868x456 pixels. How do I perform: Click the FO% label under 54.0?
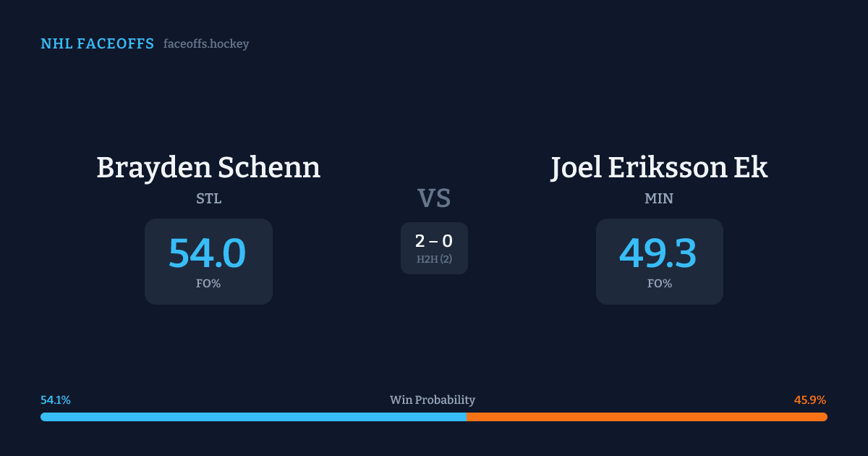tap(208, 284)
